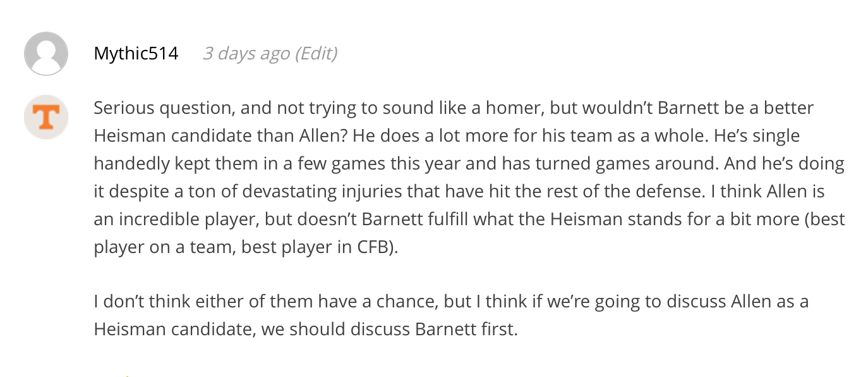Click the line starting "an incredible player"
Image resolution: width=868 pixels, height=377 pixels.
pyautogui.click(x=469, y=219)
